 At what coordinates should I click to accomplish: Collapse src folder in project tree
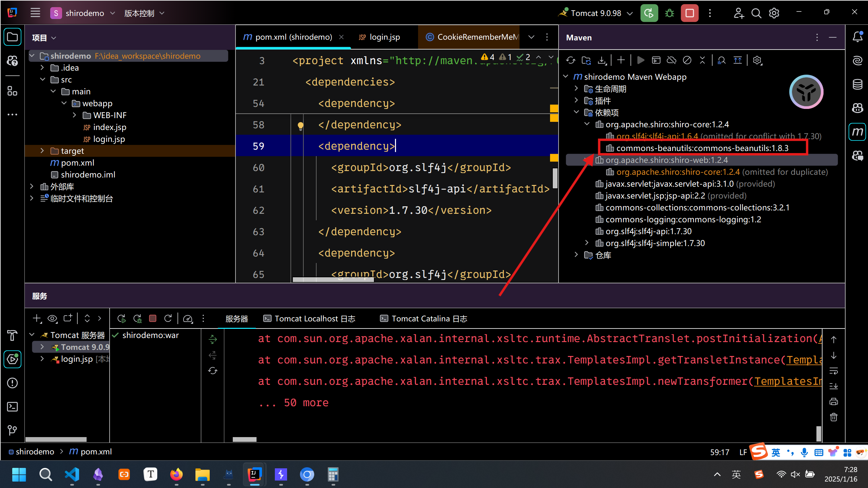coord(43,79)
